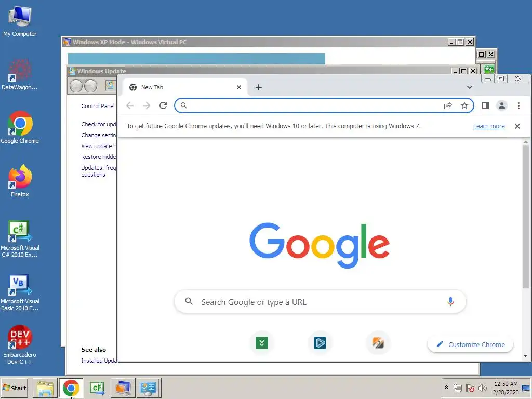Open the volume control in the system tray
This screenshot has width=532, height=399.
pos(482,388)
